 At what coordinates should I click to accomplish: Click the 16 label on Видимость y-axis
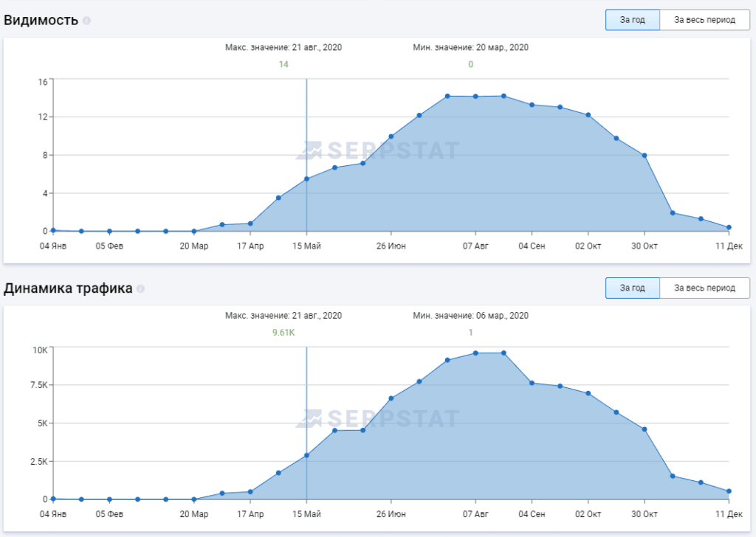click(x=43, y=82)
